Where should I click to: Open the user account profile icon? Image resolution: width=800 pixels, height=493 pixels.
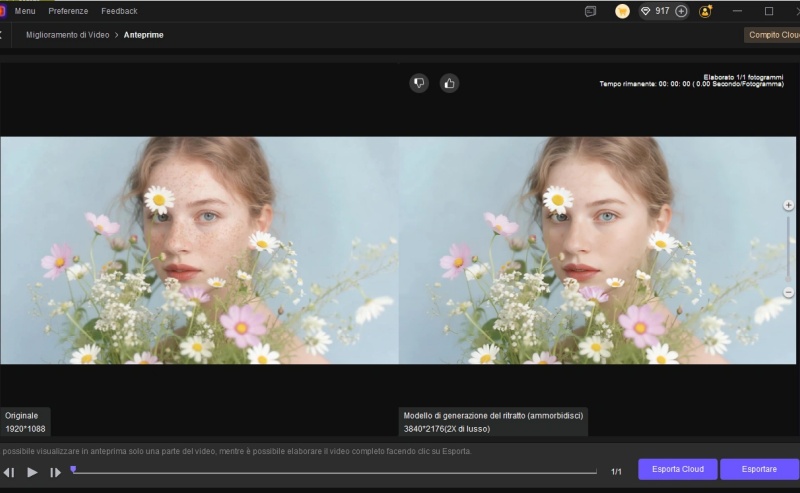[x=706, y=11]
